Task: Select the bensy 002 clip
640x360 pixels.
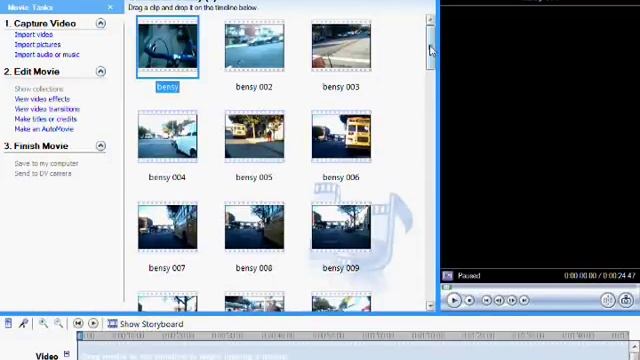Action: (x=254, y=46)
